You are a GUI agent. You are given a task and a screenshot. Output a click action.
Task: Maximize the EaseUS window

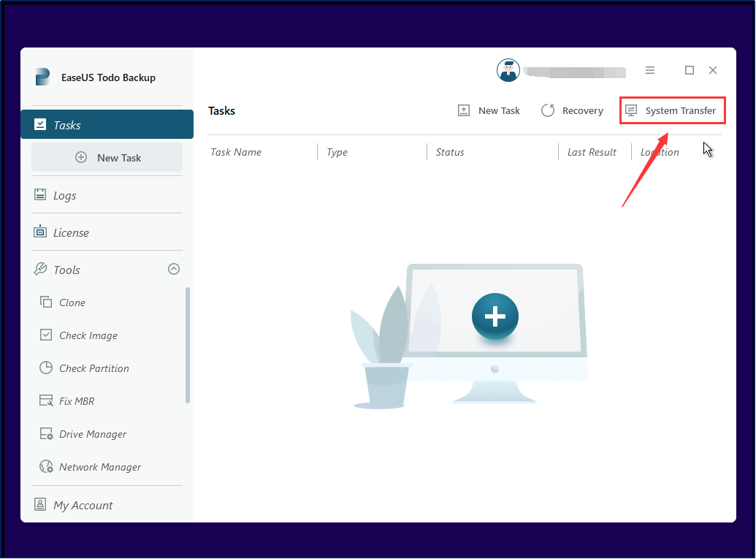(x=690, y=70)
